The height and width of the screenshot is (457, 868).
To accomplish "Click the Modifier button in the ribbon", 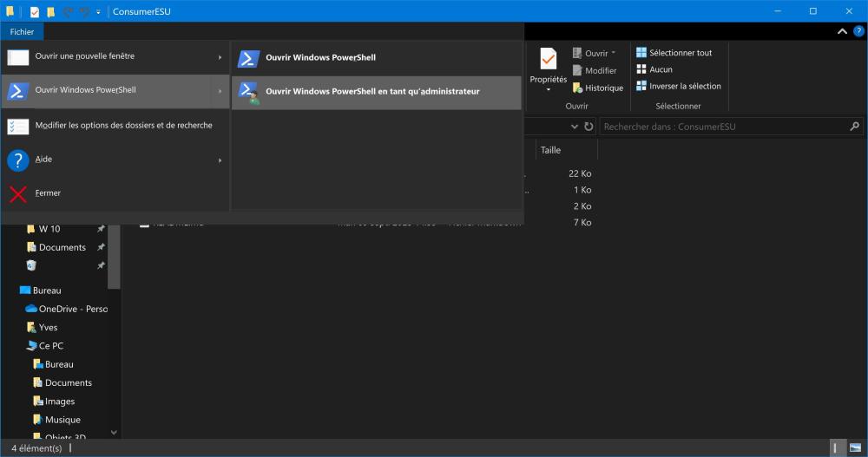I will pyautogui.click(x=600, y=70).
